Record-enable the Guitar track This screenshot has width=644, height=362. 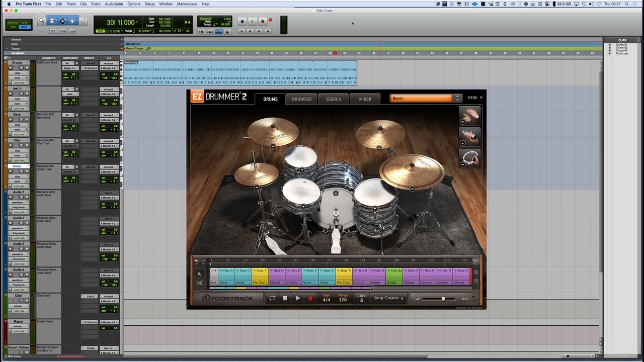(x=11, y=171)
